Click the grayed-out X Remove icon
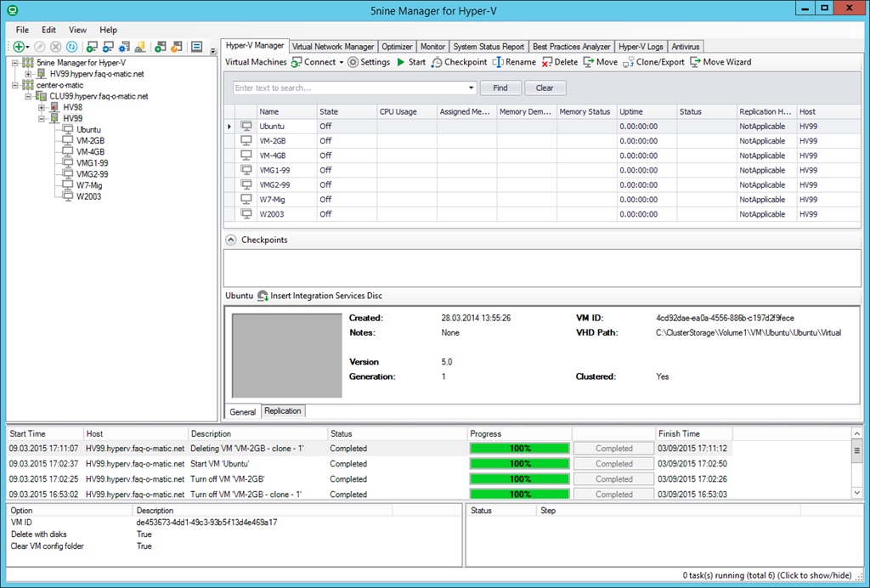 click(55, 47)
